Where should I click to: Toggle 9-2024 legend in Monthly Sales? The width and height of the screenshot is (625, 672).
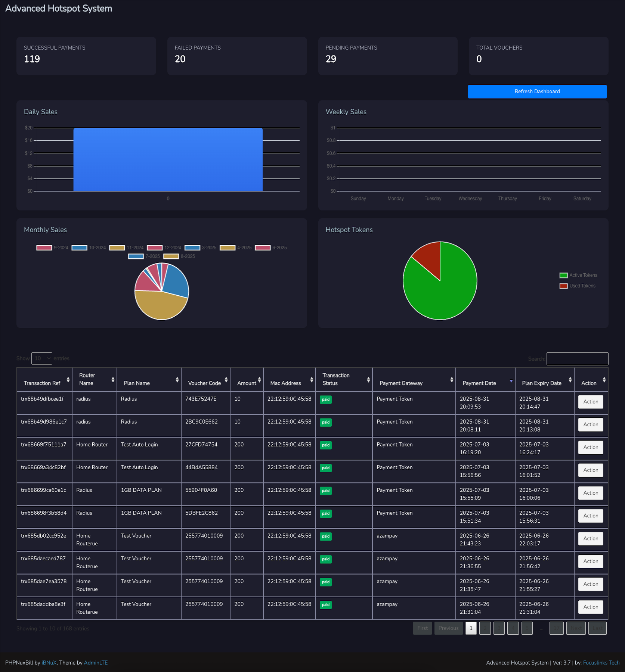[x=52, y=248]
